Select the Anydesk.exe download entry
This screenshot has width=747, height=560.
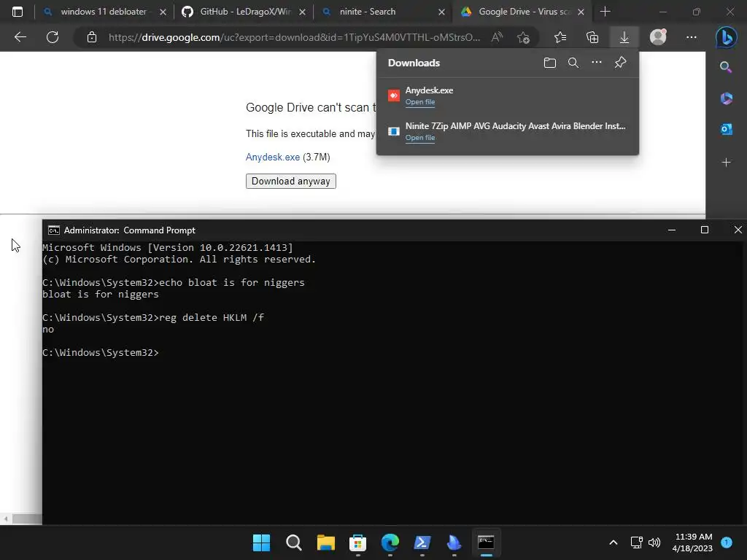pos(508,96)
